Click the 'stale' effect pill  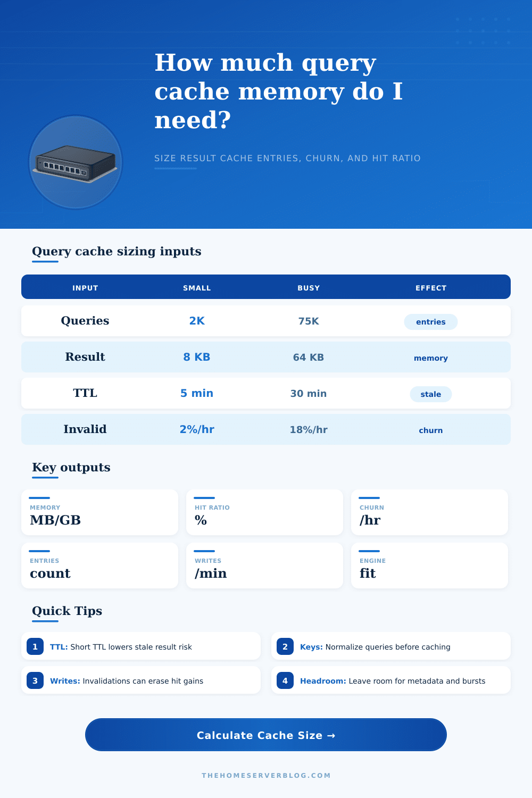pos(431,394)
